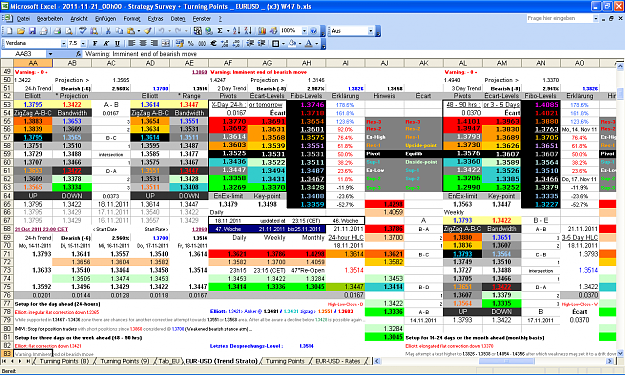Merge and center cells icon
Screen dimensions: 625x375
(x=166, y=43)
